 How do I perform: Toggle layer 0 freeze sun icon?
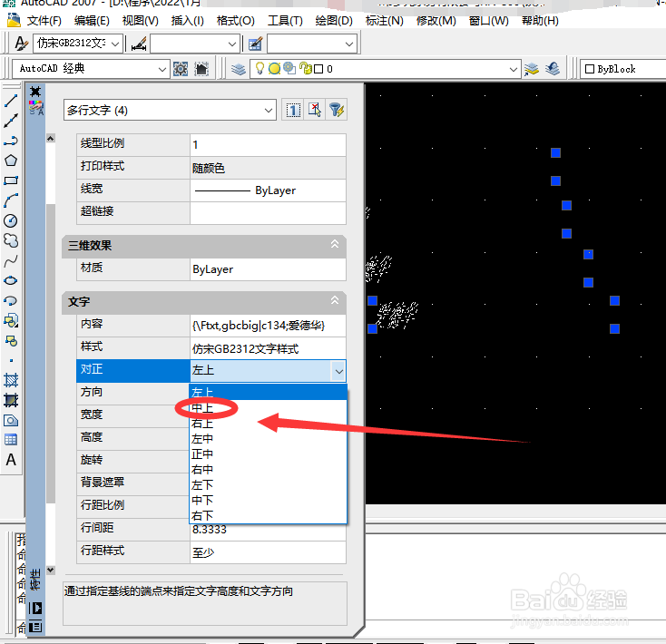[274, 68]
